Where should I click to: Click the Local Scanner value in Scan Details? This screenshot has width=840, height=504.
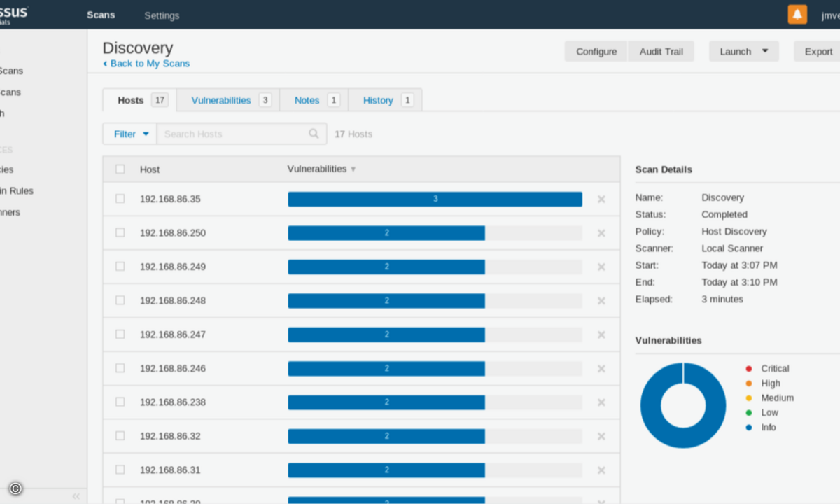[732, 248]
